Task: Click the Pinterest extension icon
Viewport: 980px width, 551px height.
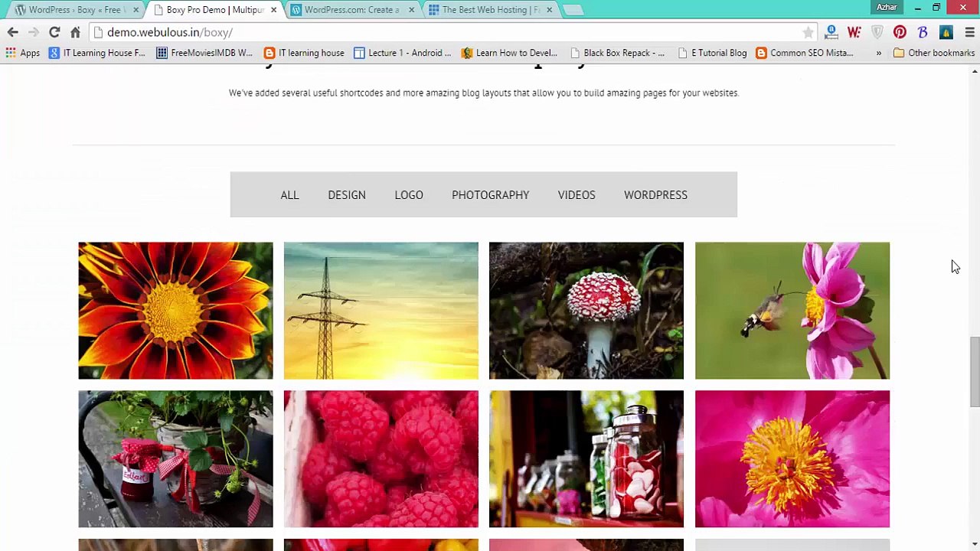Action: coord(900,32)
